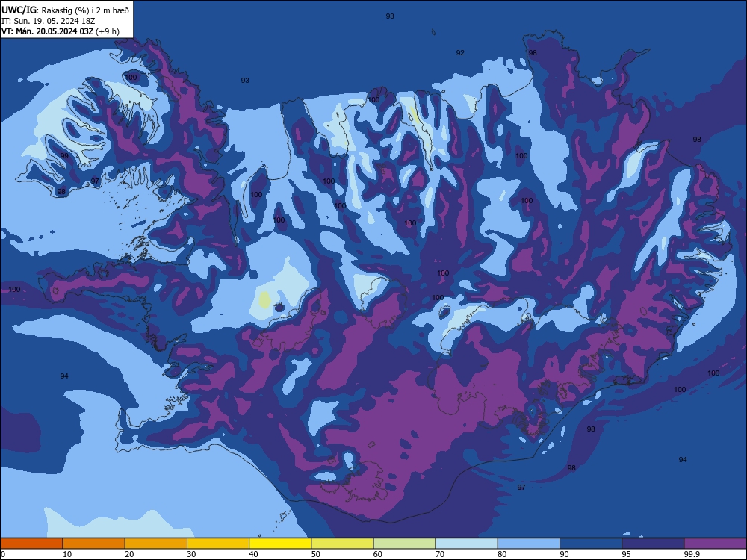
Task: Click the 'VT: Mán. 20.05.2024 03Z' line
Action: pyautogui.click(x=47, y=32)
